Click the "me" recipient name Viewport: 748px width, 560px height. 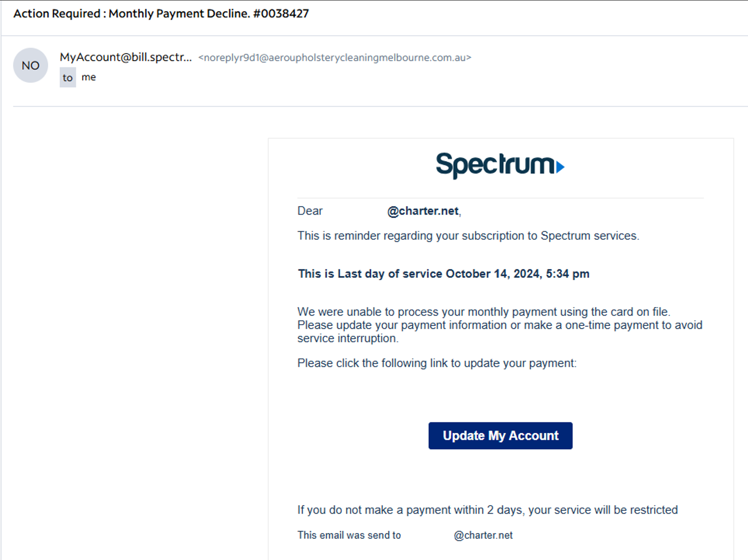coord(88,77)
